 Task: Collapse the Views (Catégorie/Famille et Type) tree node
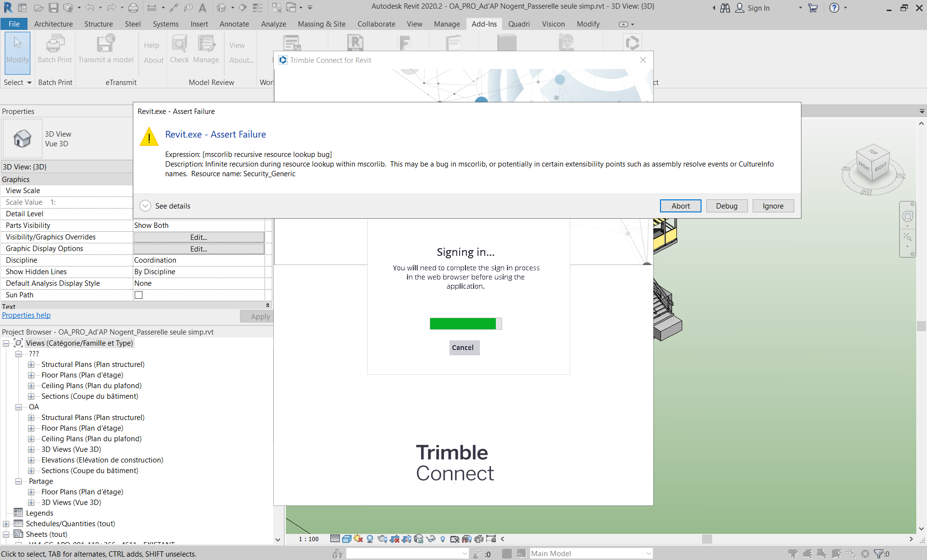6,343
